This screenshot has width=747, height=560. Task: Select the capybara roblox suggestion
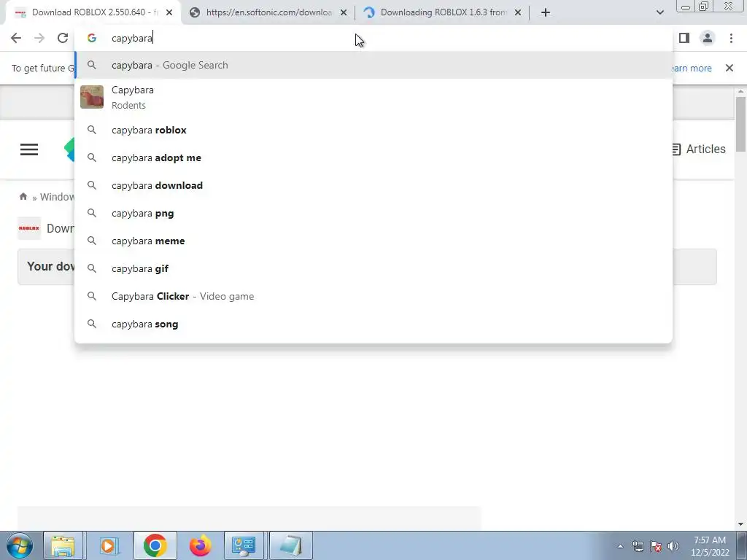(x=373, y=130)
